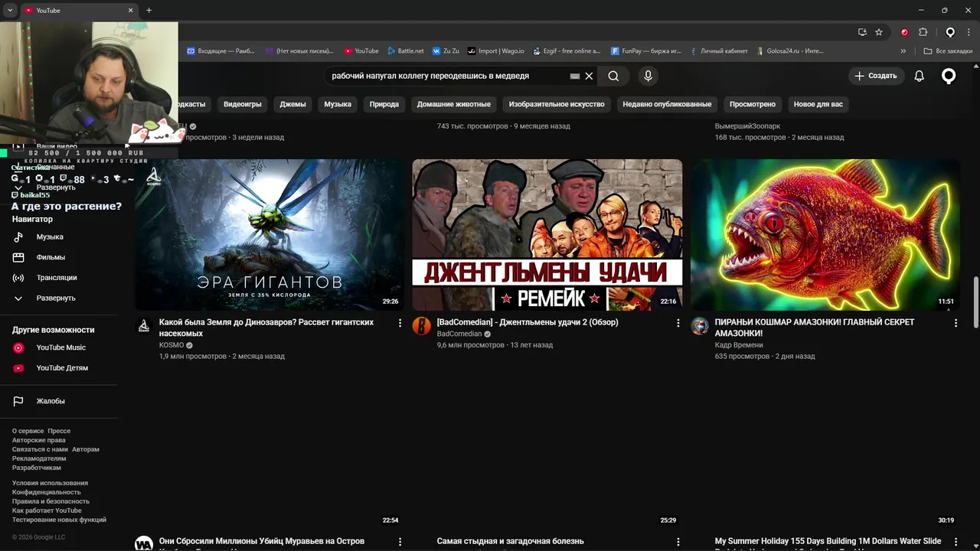The width and height of the screenshot is (980, 551).
Task: Click the Рекламодателям footer link
Action: click(39, 458)
